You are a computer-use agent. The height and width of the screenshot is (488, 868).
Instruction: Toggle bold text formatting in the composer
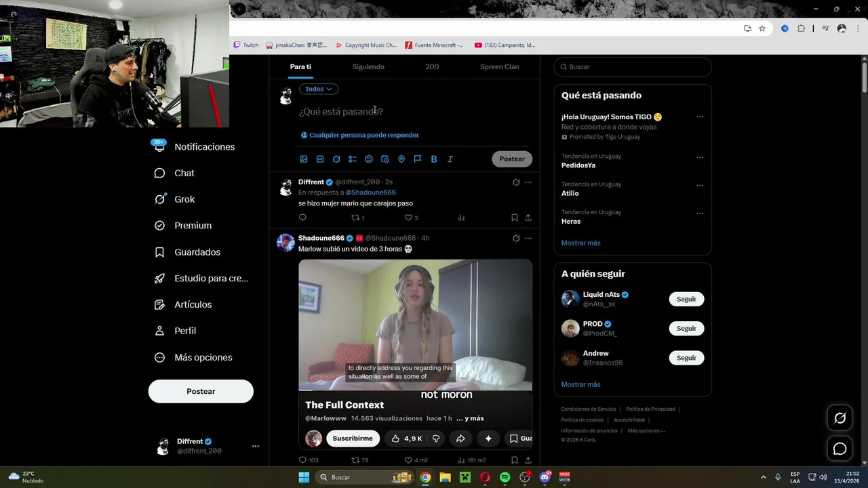434,159
